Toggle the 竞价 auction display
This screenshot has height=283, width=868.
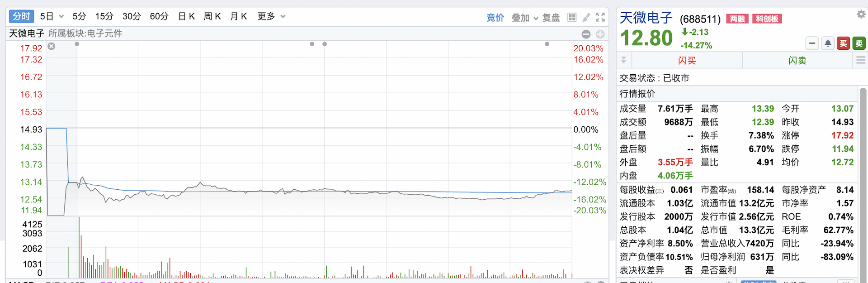click(495, 18)
